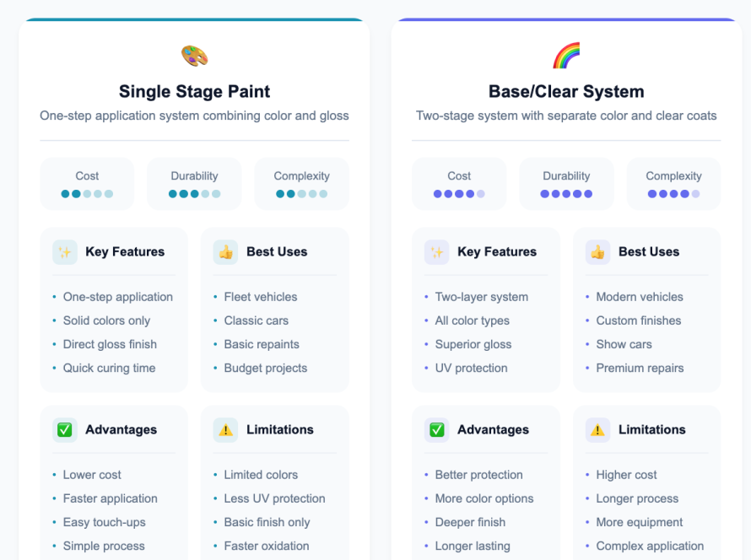Click the green checkmark in Base/Clear Advantages
Screen dimensions: 751x560
[437, 429]
